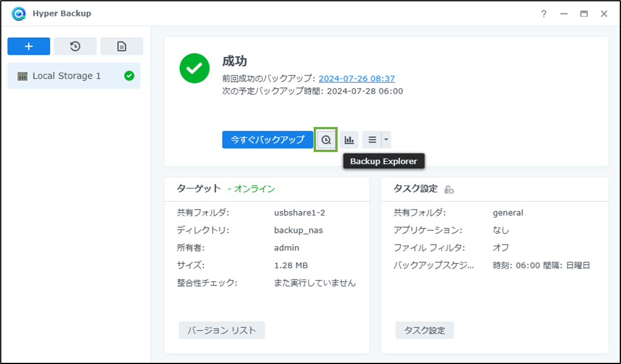Screen dimensions: 621x364
Task: Click the また実行していません integrity check value
Action: click(315, 283)
